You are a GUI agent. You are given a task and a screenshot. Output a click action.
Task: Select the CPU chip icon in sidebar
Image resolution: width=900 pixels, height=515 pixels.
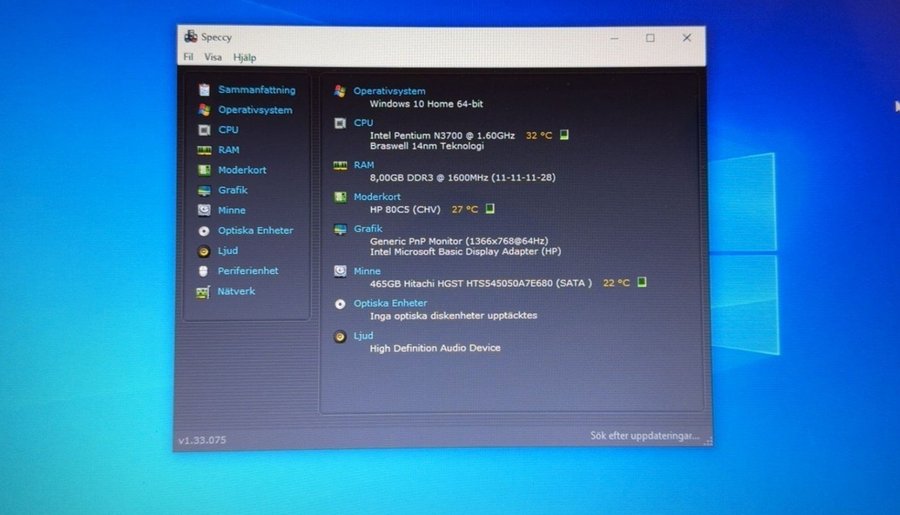pyautogui.click(x=204, y=130)
